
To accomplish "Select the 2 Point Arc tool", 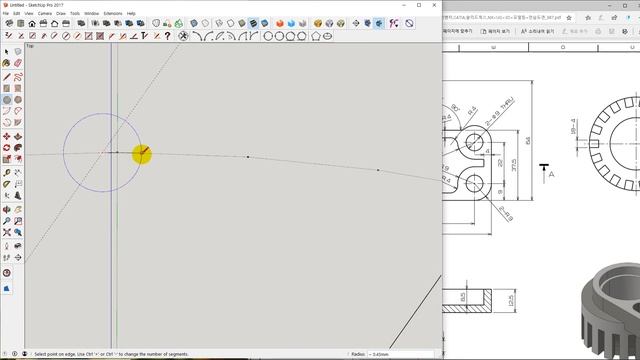I will [18, 111].
